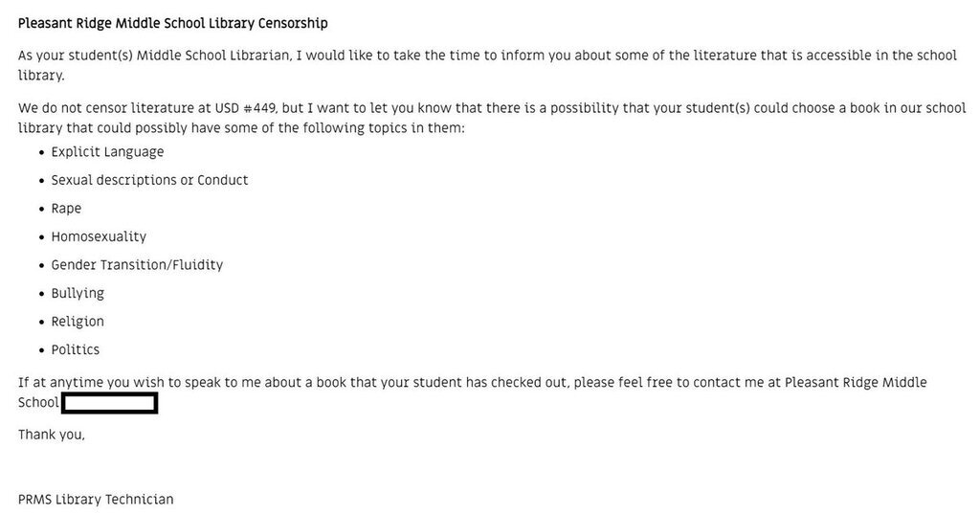Click the "Gender Transition/Fluidity" list item
980x515 pixels.
pos(137,265)
